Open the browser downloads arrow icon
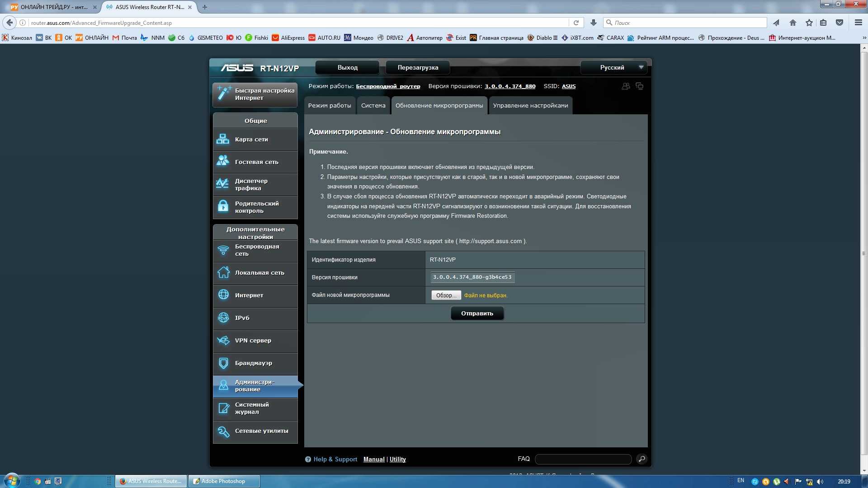This screenshot has width=868, height=488. (x=594, y=23)
